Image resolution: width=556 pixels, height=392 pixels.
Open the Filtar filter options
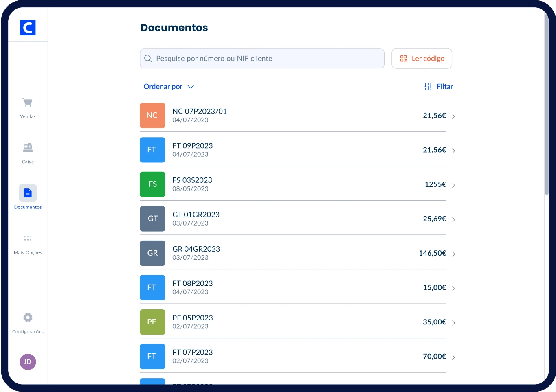(439, 87)
